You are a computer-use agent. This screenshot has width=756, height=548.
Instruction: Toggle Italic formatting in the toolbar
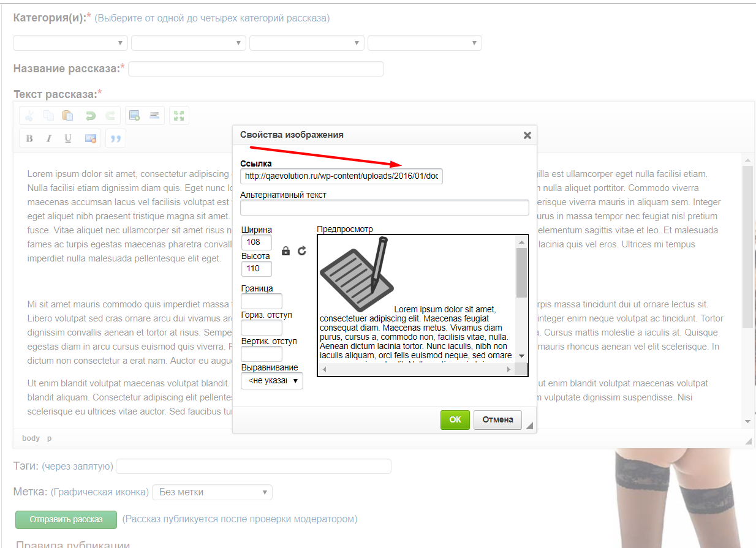[x=49, y=138]
